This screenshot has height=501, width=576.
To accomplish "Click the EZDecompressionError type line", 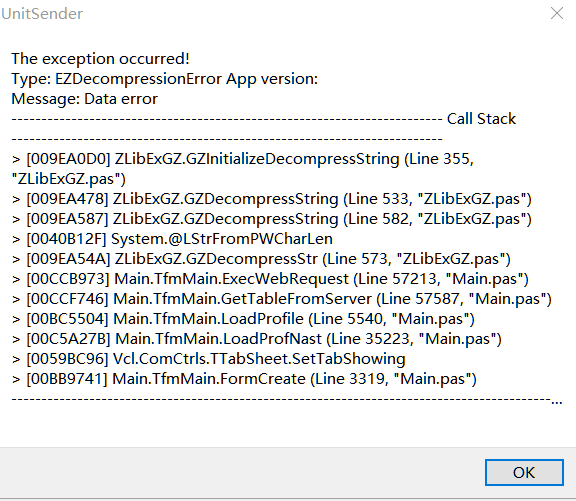I will pos(165,79).
